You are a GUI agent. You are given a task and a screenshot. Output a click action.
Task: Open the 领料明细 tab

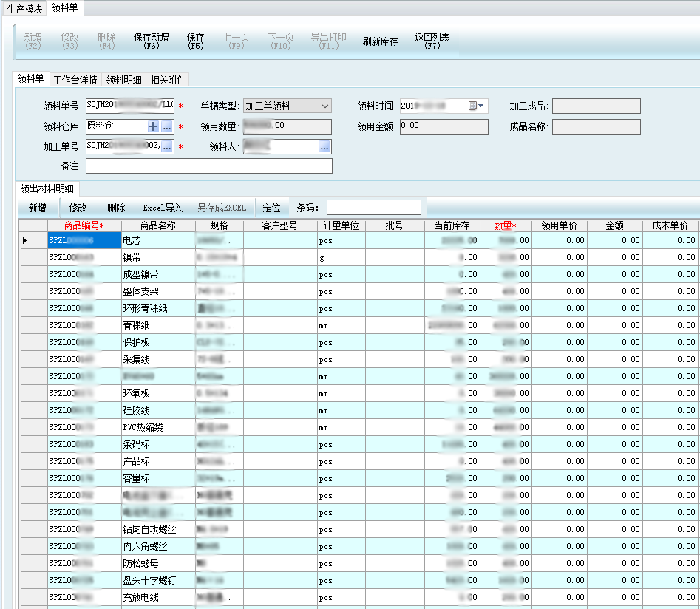click(x=123, y=80)
